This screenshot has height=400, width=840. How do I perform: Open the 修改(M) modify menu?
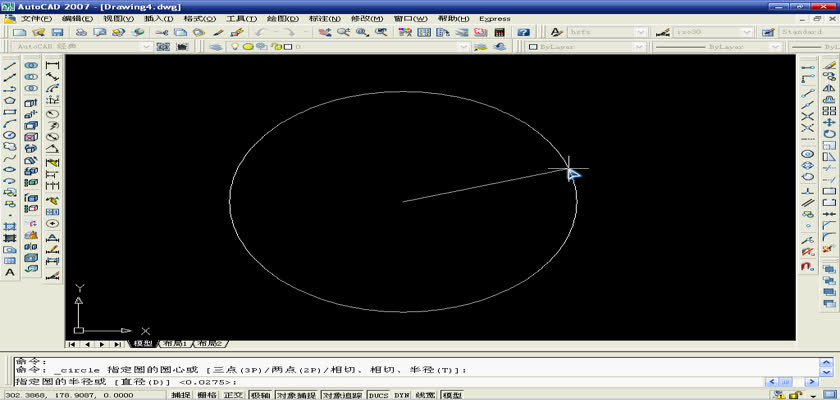[x=366, y=18]
